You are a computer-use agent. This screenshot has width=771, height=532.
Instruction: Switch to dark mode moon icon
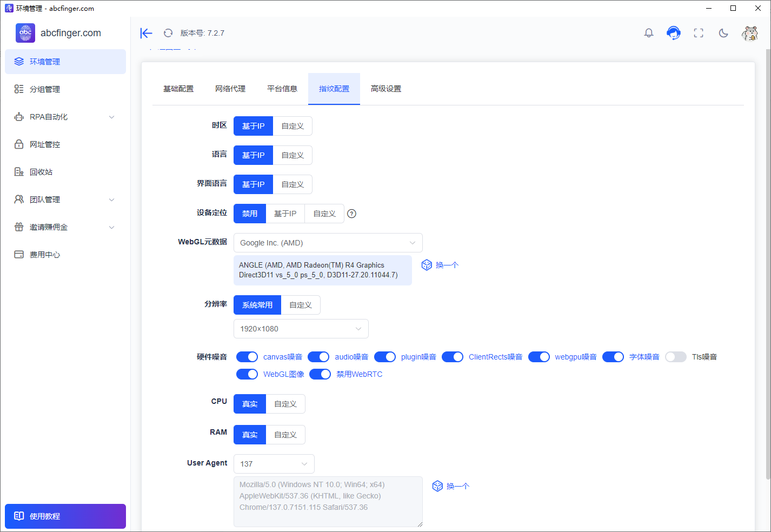point(723,33)
